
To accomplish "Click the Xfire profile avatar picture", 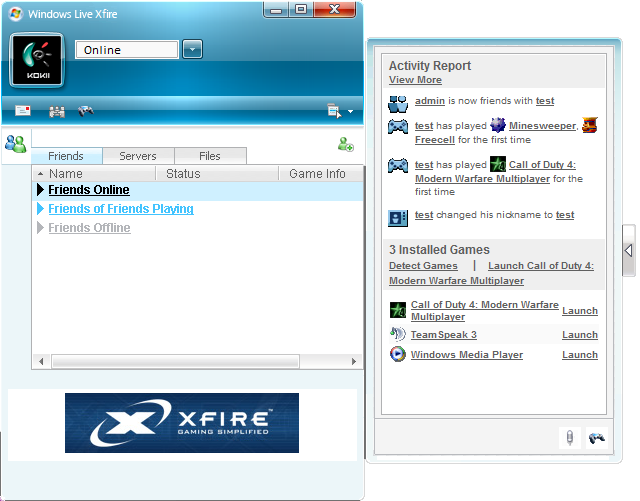I will tap(37, 60).
